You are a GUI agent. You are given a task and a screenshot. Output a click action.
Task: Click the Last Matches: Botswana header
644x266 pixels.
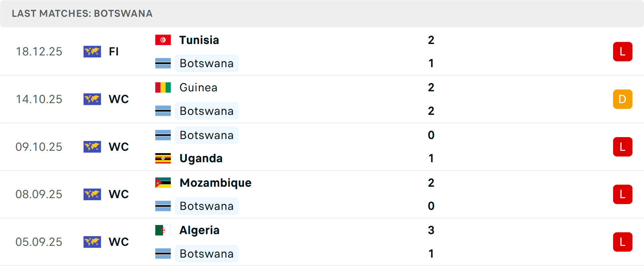click(82, 13)
